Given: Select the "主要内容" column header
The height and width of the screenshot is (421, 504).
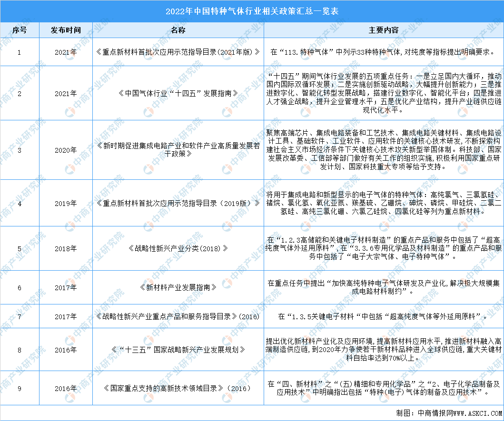Looking at the screenshot, I should [x=384, y=30].
